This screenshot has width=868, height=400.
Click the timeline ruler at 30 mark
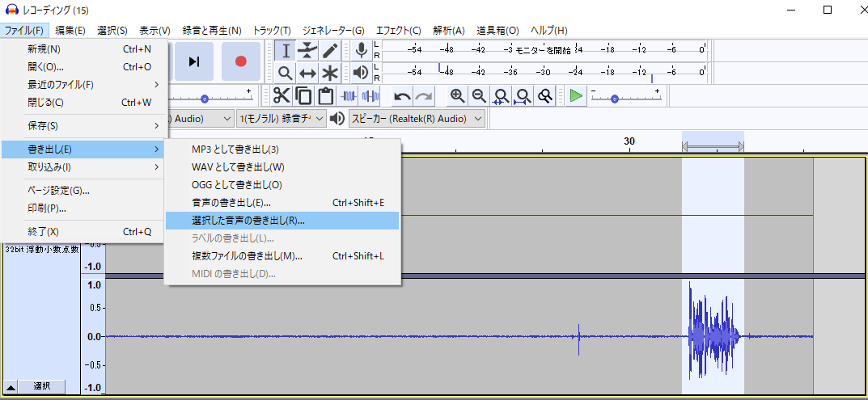tap(629, 141)
